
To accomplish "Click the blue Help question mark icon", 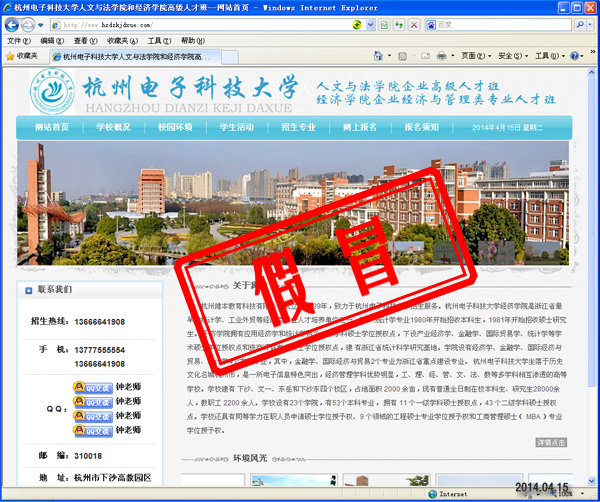I will [x=574, y=56].
